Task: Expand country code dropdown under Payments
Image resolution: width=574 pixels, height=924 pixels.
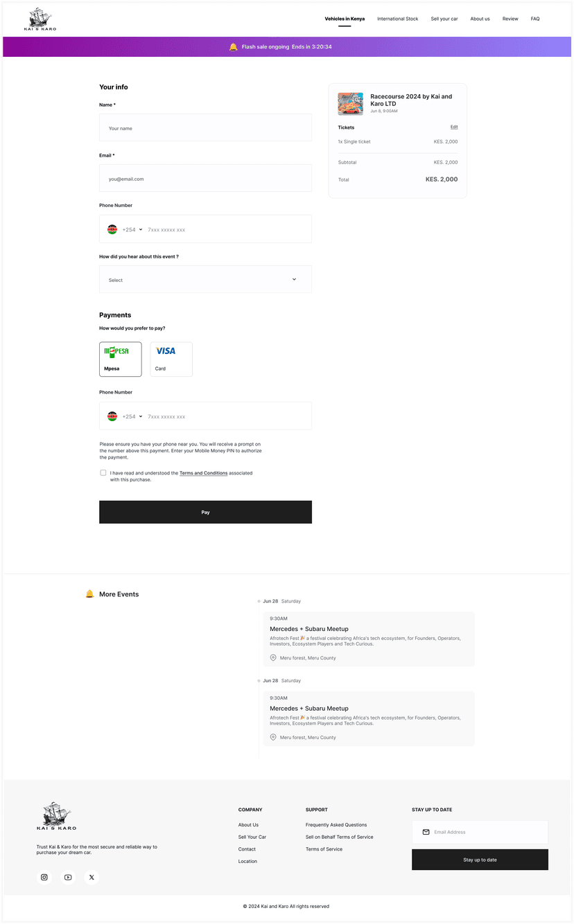Action: pos(132,416)
